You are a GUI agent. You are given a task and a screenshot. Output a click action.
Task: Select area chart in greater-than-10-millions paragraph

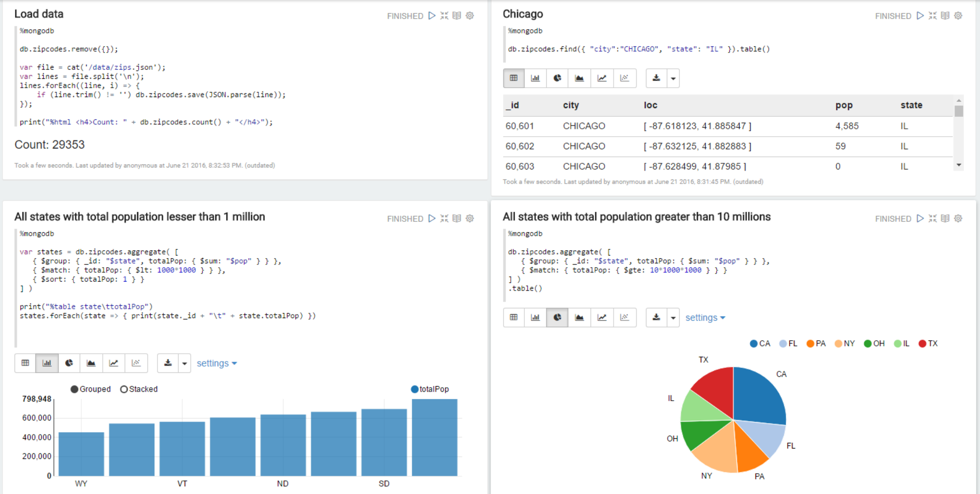(x=579, y=317)
